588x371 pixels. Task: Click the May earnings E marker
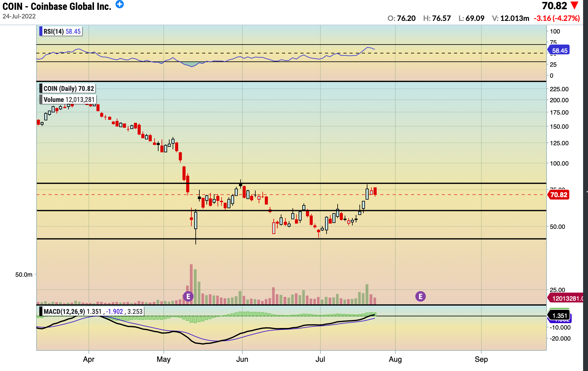[x=188, y=296]
